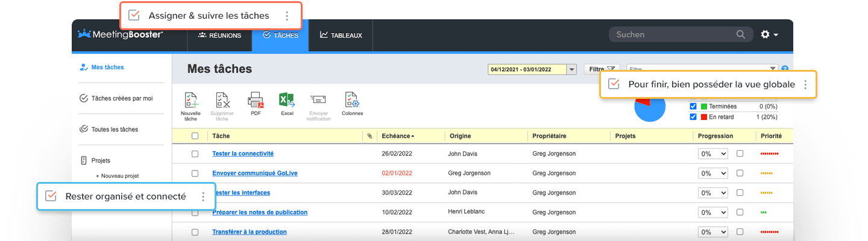
Task: Open the date range dropdown arrow
Action: [x=572, y=69]
